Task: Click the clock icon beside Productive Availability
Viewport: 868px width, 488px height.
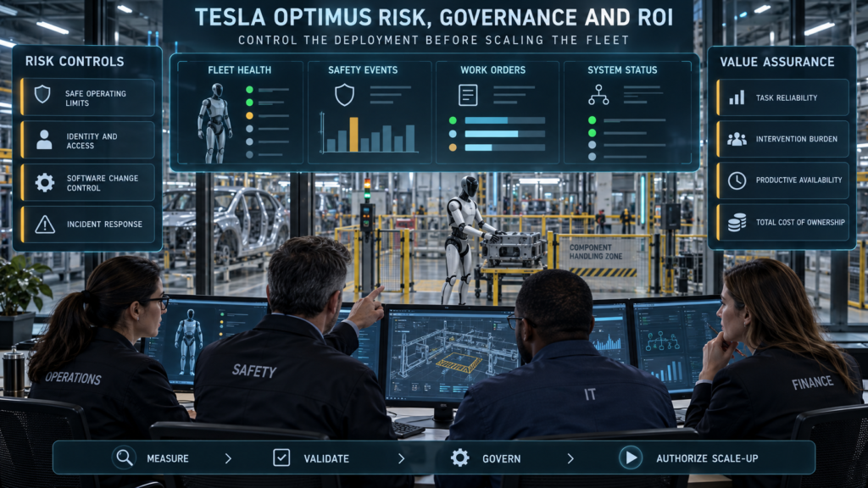Action: tap(737, 180)
